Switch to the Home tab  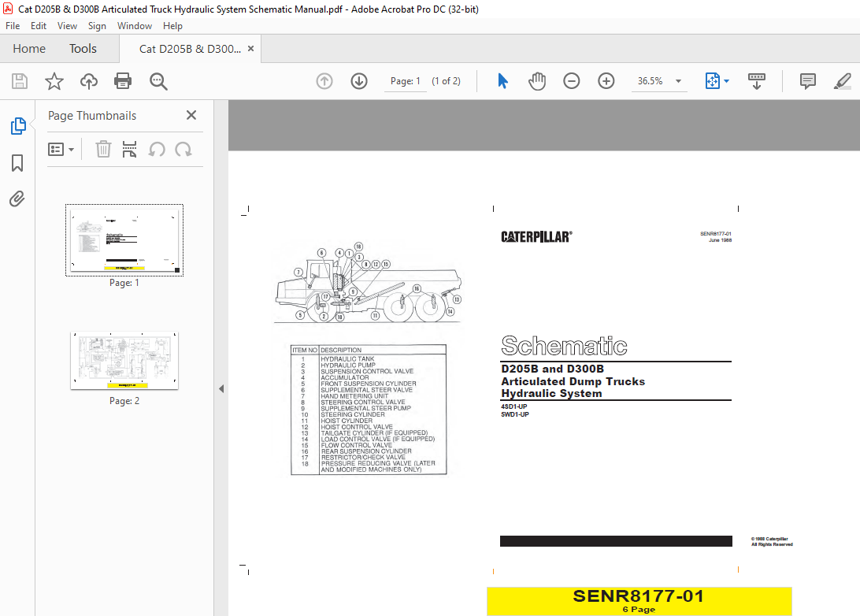pyautogui.click(x=29, y=48)
